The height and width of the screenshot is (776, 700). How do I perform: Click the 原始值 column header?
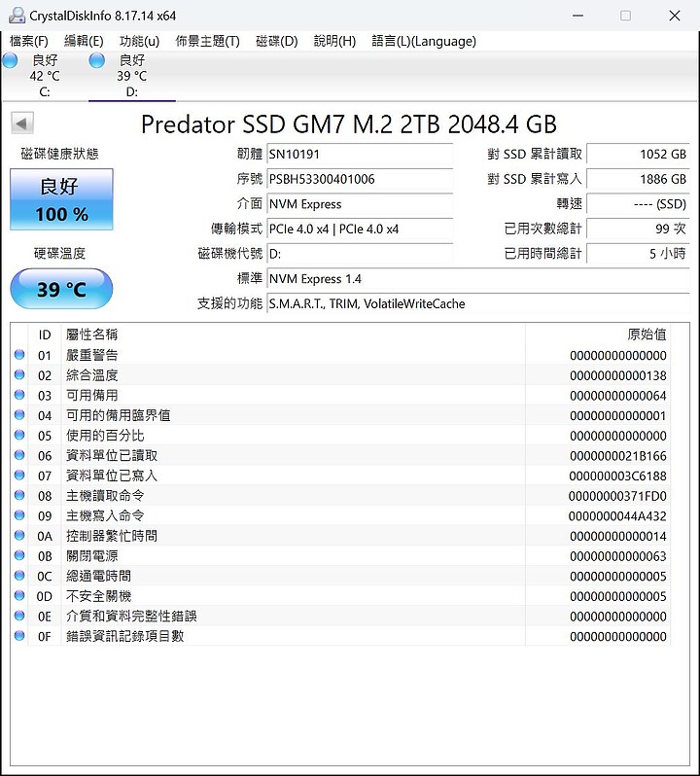pos(598,335)
